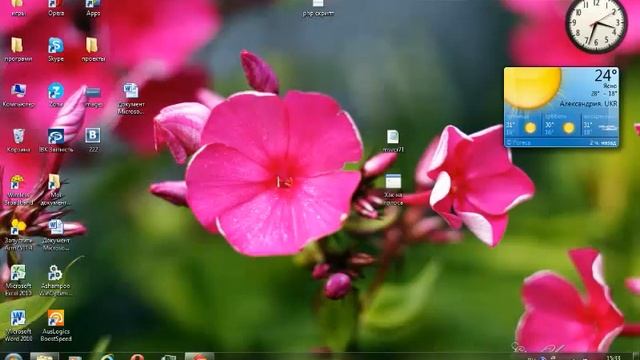Open the Opera browser shortcut
The width and height of the screenshot is (640, 360).
point(56,6)
